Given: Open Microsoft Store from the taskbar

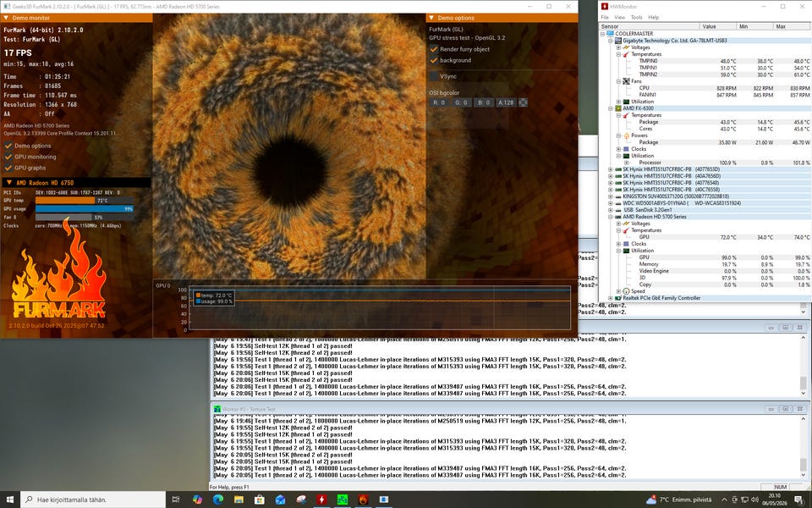Looking at the screenshot, I should (x=260, y=500).
